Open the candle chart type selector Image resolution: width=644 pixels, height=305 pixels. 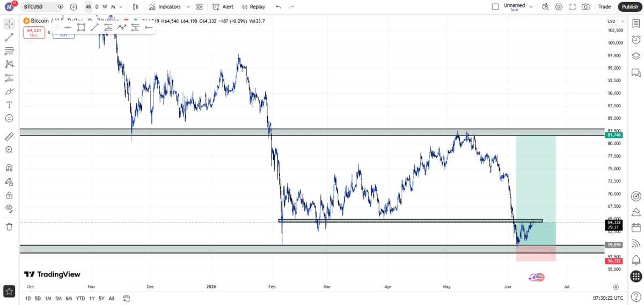click(136, 7)
